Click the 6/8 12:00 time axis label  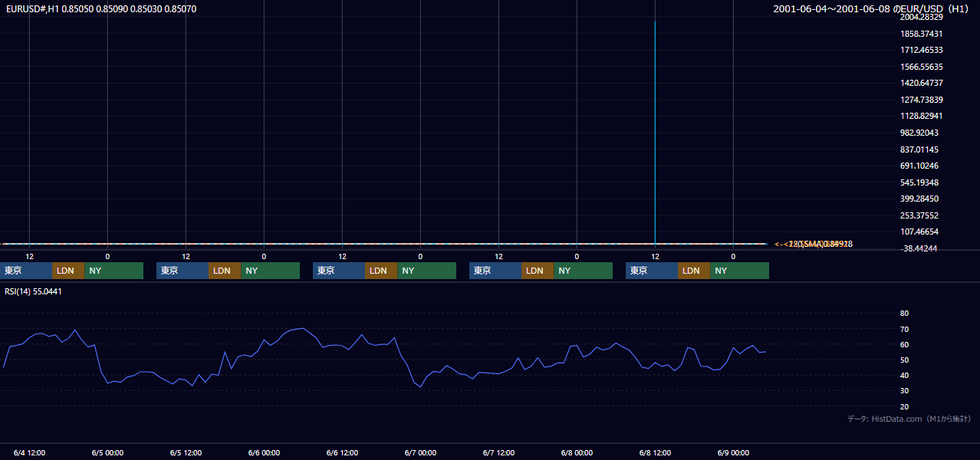[655, 453]
